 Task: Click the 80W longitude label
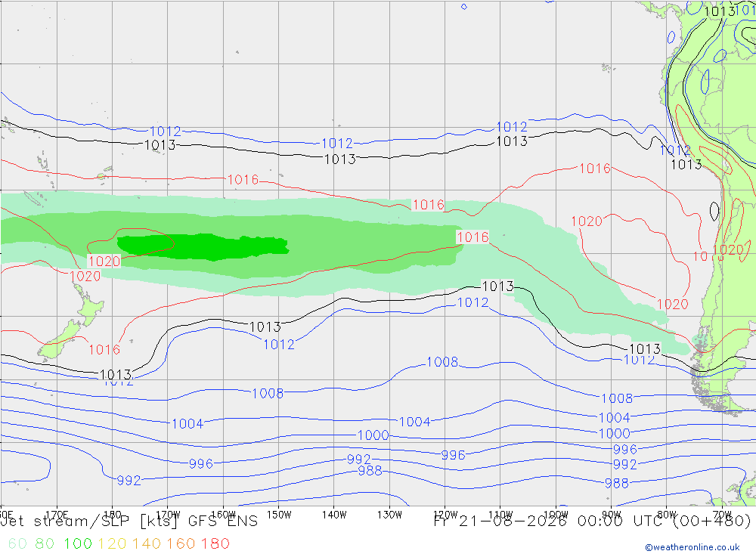[667, 515]
